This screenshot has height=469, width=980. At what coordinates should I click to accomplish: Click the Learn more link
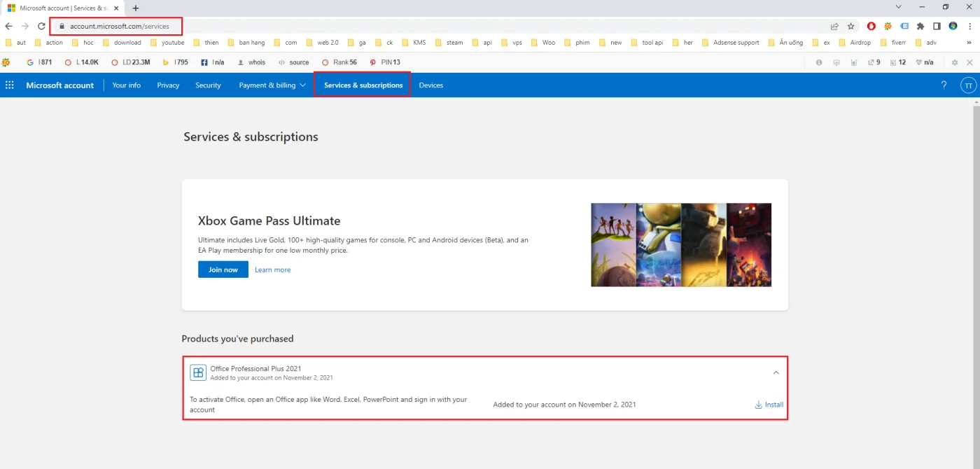pyautogui.click(x=272, y=269)
